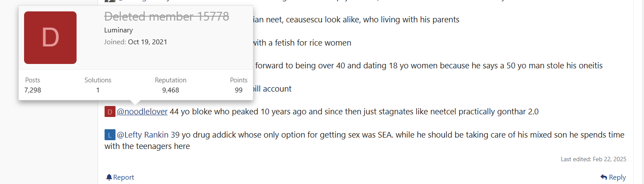Click the Last edited Feb 22, 2025 timestamp
Viewport: 644px width, 184px height.
pyautogui.click(x=593, y=159)
